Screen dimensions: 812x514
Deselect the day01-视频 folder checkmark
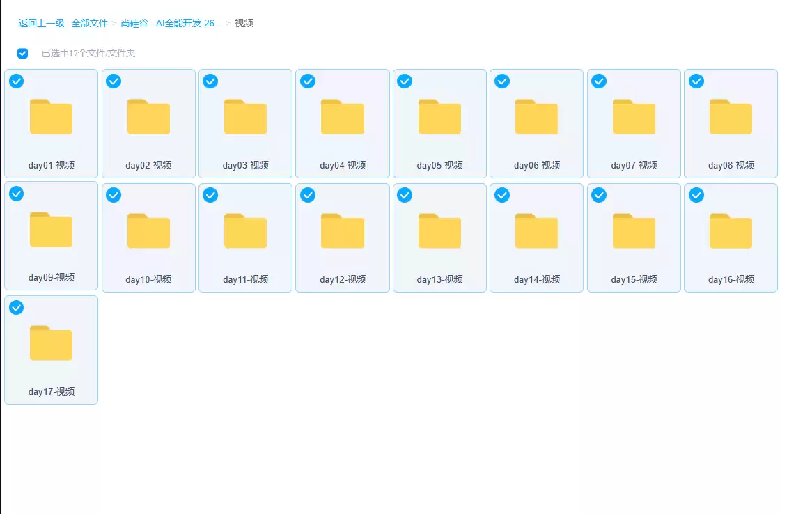[17, 81]
